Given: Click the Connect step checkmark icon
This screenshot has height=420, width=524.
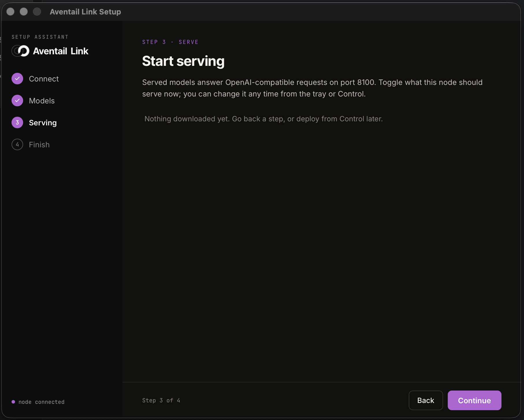Looking at the screenshot, I should (17, 79).
